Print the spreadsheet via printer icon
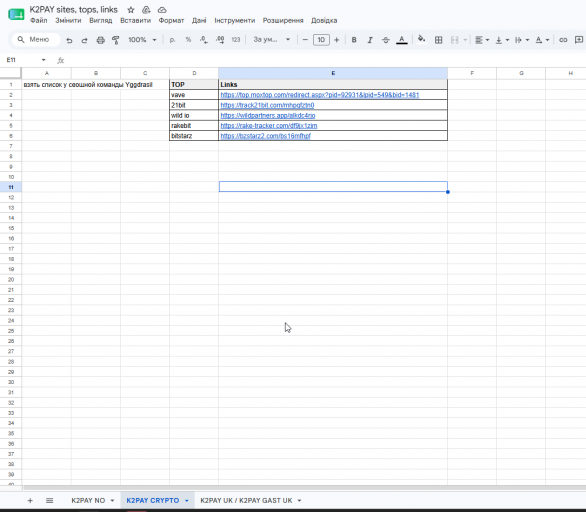586x512 pixels. point(101,40)
